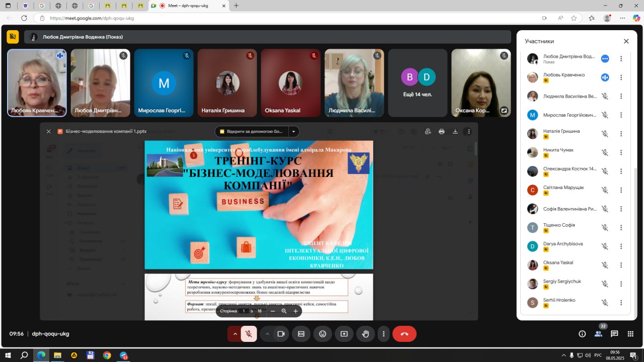
Task: Click download icon in preview toolbar
Action: tap(455, 131)
